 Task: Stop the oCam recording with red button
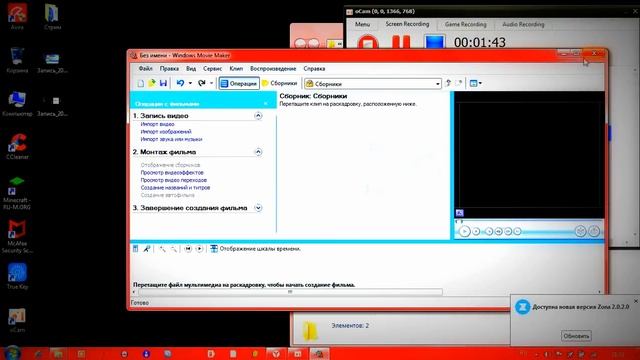[368, 42]
